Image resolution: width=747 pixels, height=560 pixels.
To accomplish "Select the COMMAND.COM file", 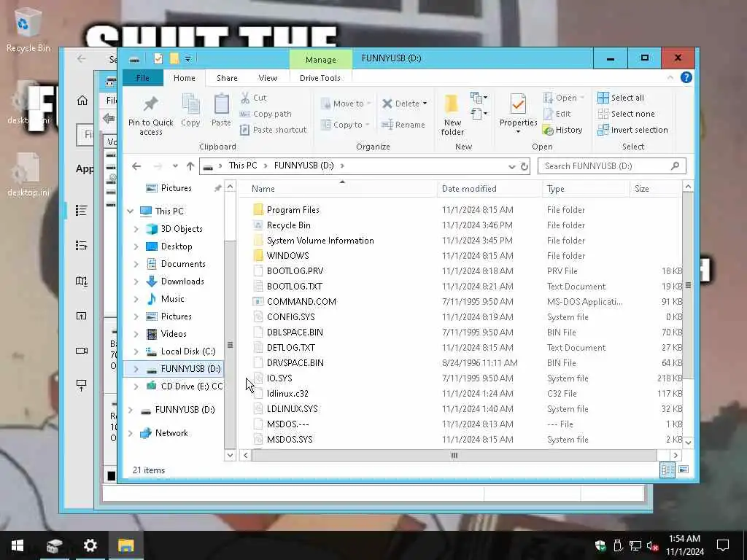I will [301, 301].
